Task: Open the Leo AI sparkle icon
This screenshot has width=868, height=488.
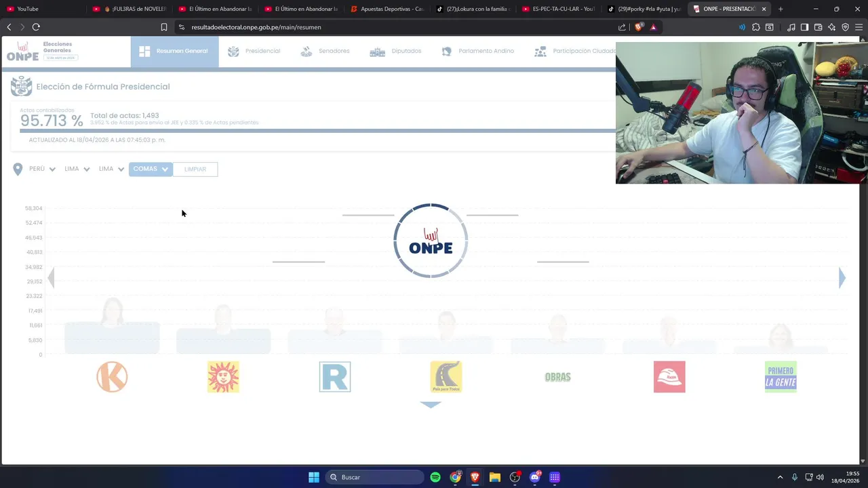Action: click(x=831, y=27)
